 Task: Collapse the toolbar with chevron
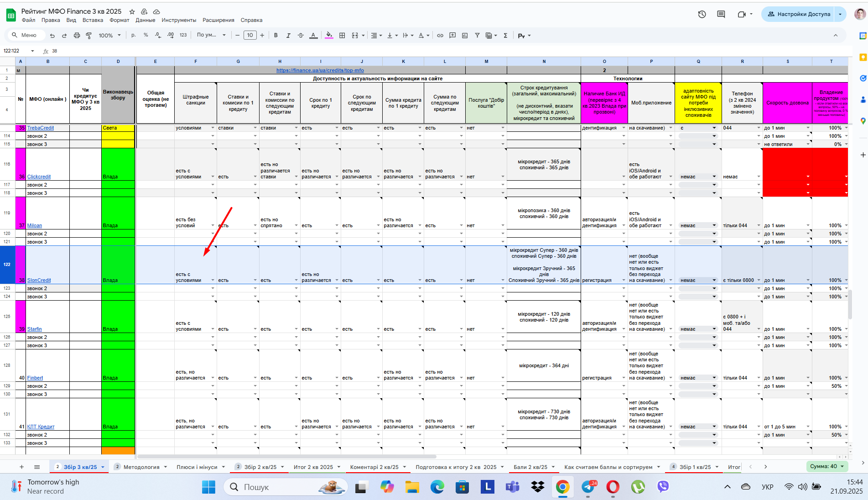point(836,35)
